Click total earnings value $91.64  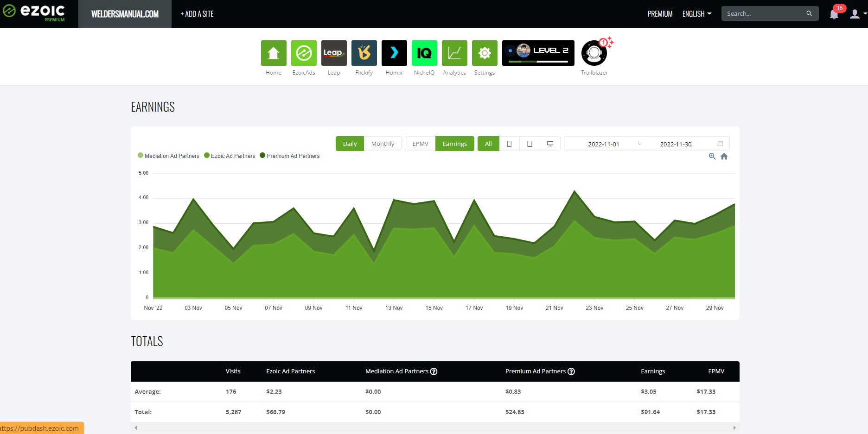pos(651,412)
